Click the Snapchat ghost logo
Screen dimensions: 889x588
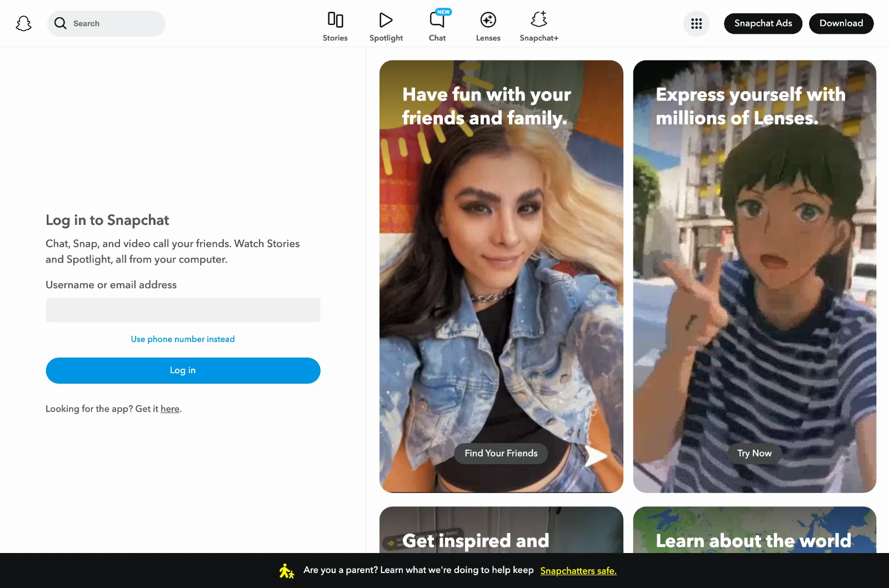(x=23, y=23)
